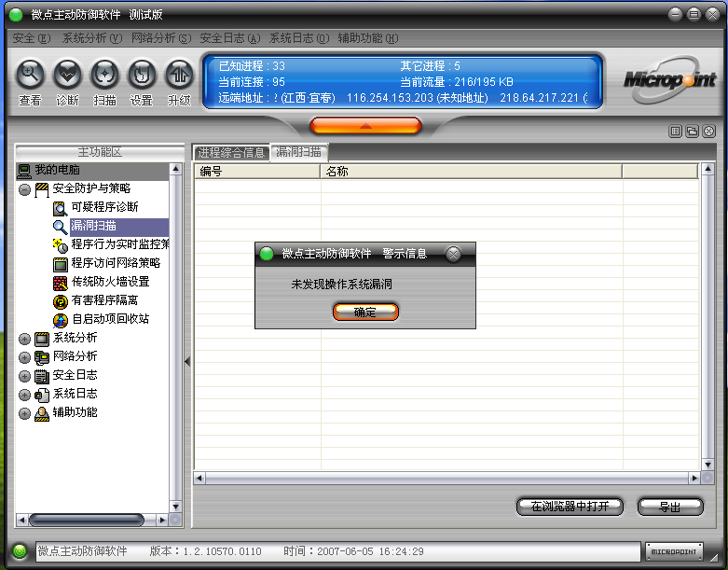
Task: Open the 系统分析 menu in the menu bar
Action: (92, 38)
